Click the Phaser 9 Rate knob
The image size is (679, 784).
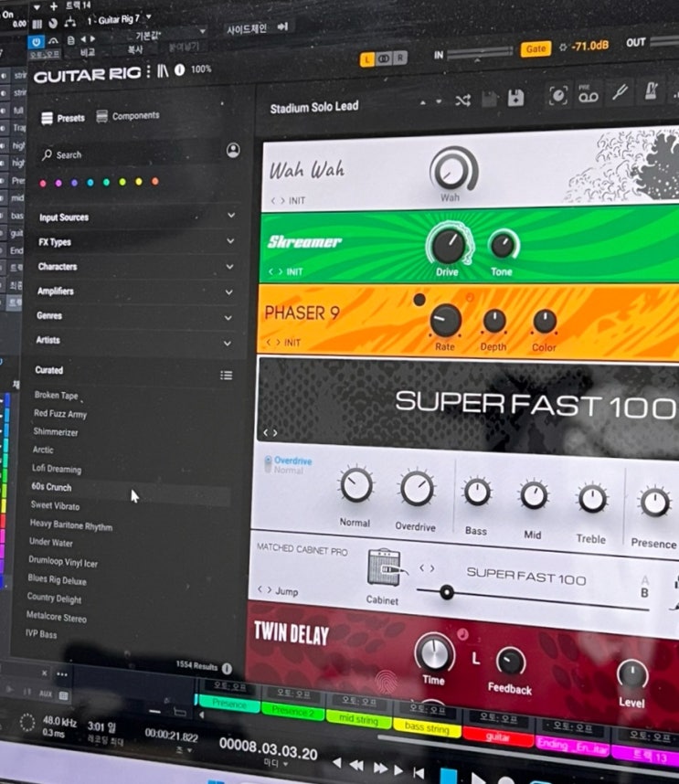tap(445, 320)
